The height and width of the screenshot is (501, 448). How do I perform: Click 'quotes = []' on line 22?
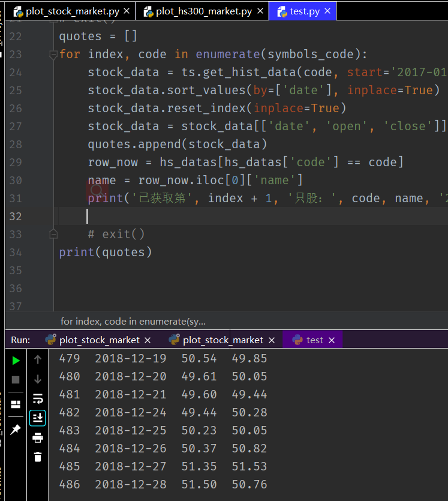pyautogui.click(x=98, y=36)
